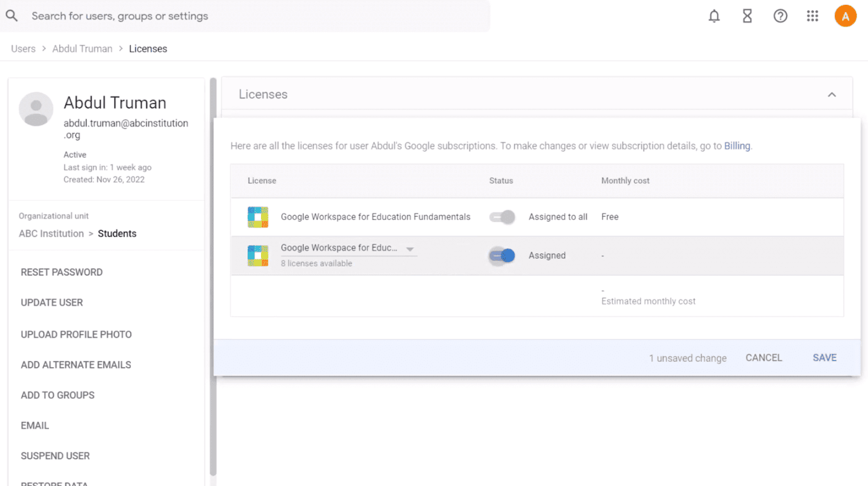Viewport: 868px width, 486px height.
Task: Click the left panel scrollbar
Action: tap(213, 277)
